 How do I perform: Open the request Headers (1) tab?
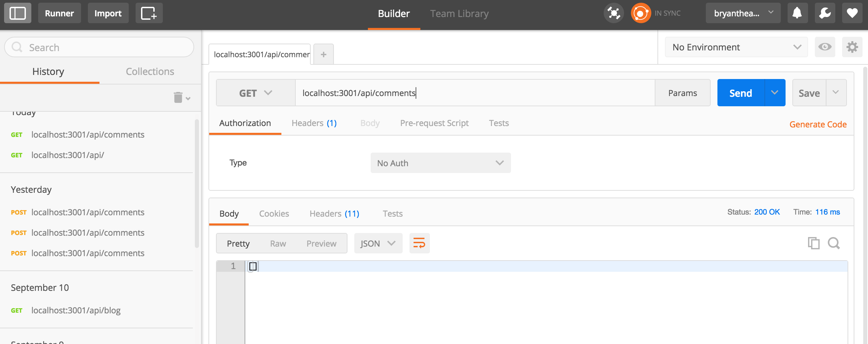tap(314, 123)
